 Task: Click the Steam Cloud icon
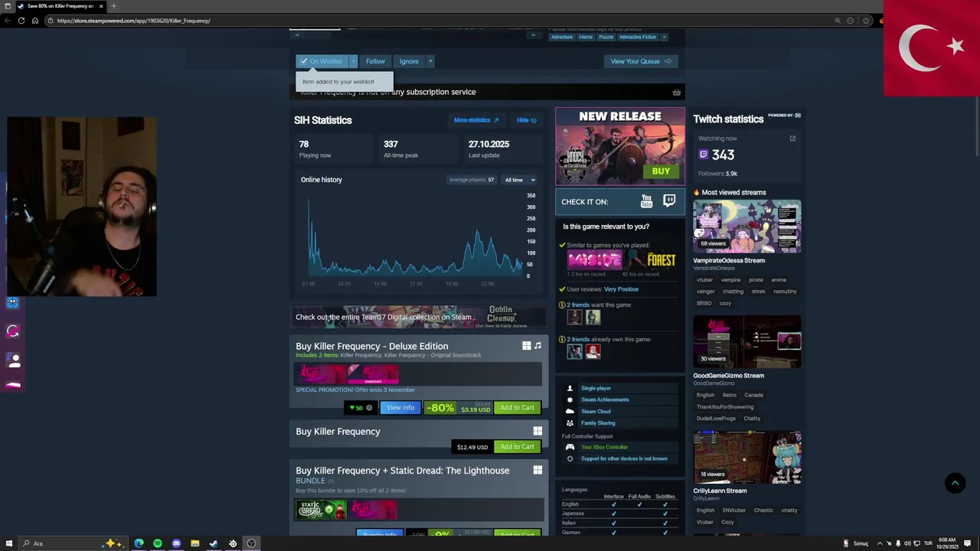pos(570,411)
